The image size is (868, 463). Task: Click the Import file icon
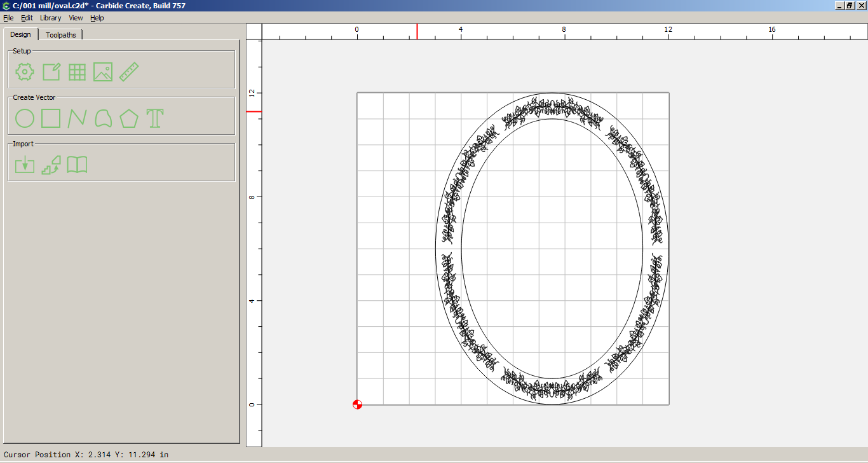pos(25,165)
